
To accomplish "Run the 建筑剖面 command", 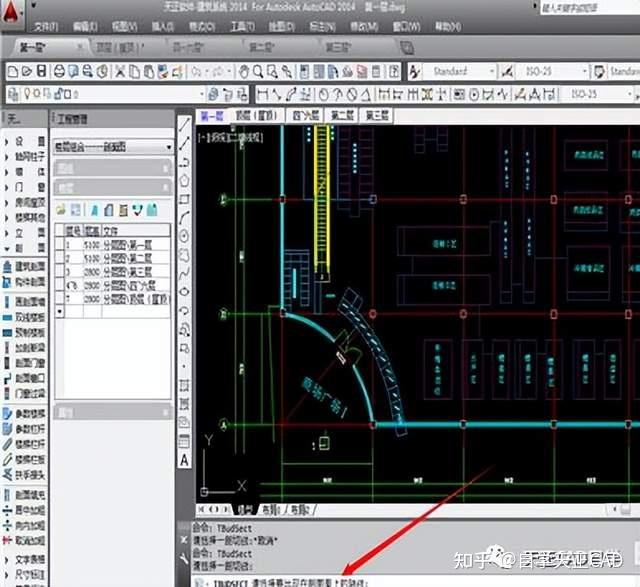I will coord(24,267).
